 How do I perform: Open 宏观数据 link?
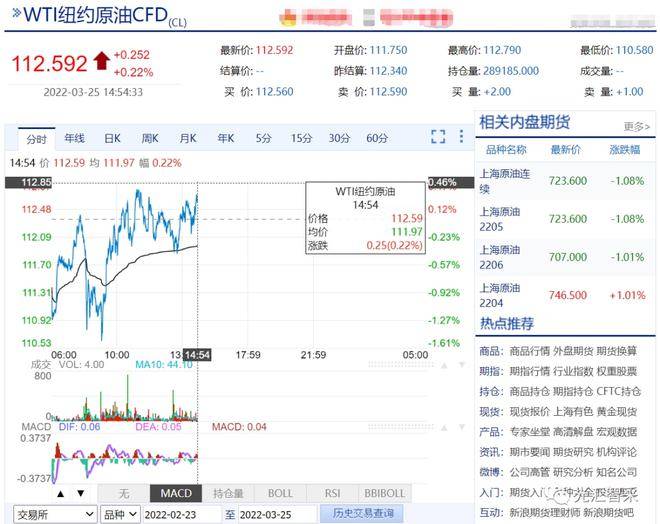pos(617,432)
